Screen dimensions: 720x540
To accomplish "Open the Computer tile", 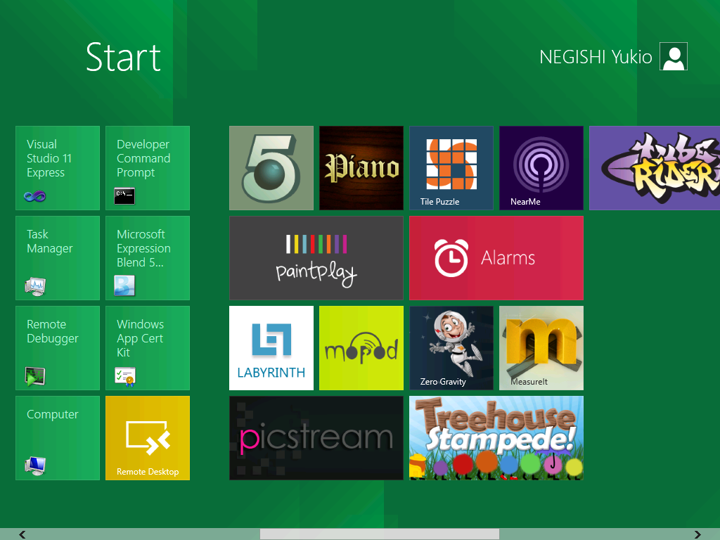I will 57,438.
